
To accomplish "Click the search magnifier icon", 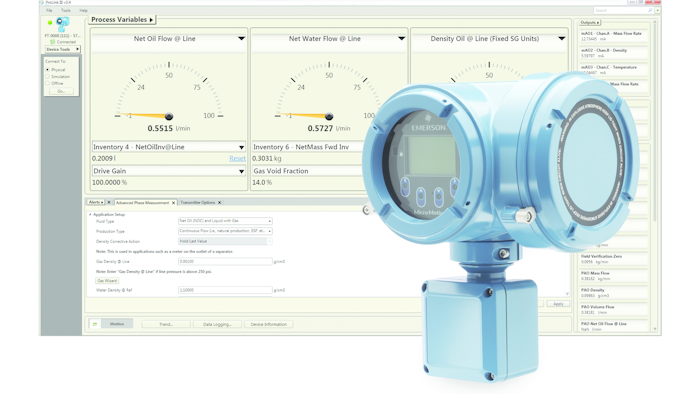I will coord(650,10).
